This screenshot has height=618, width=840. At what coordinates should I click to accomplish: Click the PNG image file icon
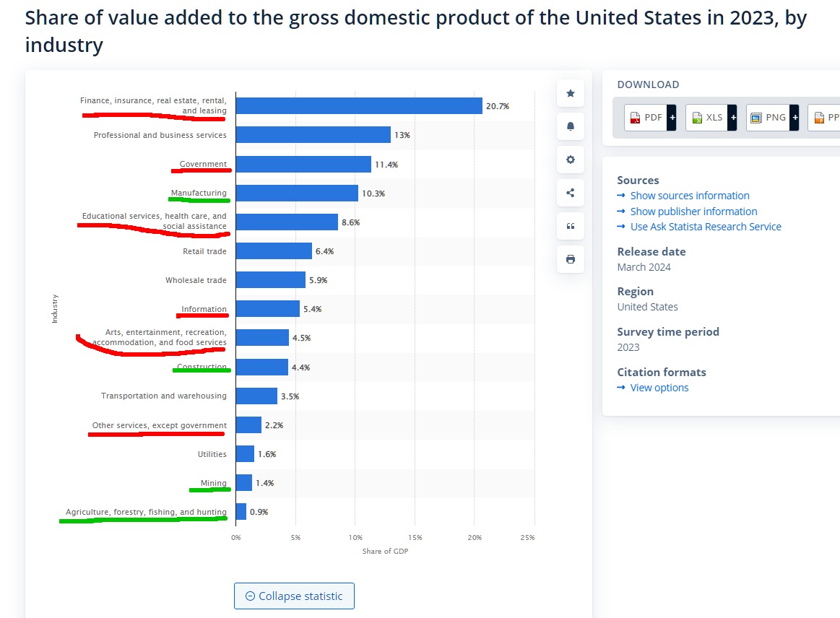click(756, 118)
